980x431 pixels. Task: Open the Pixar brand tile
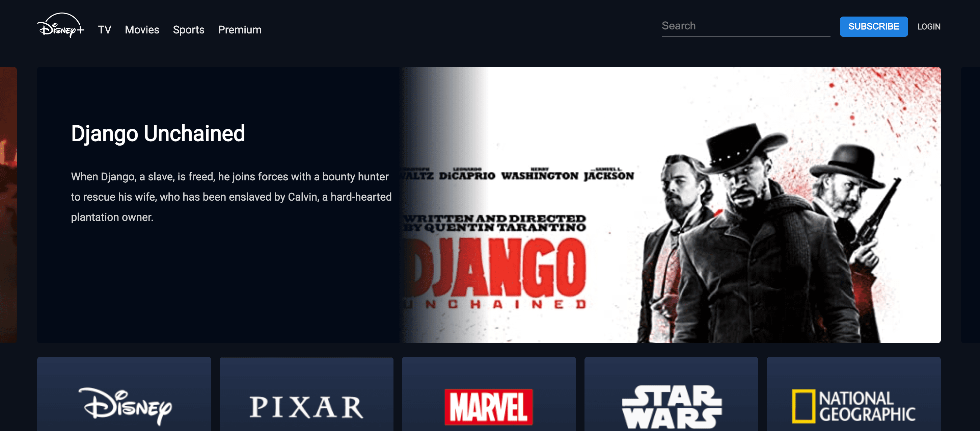(x=306, y=394)
